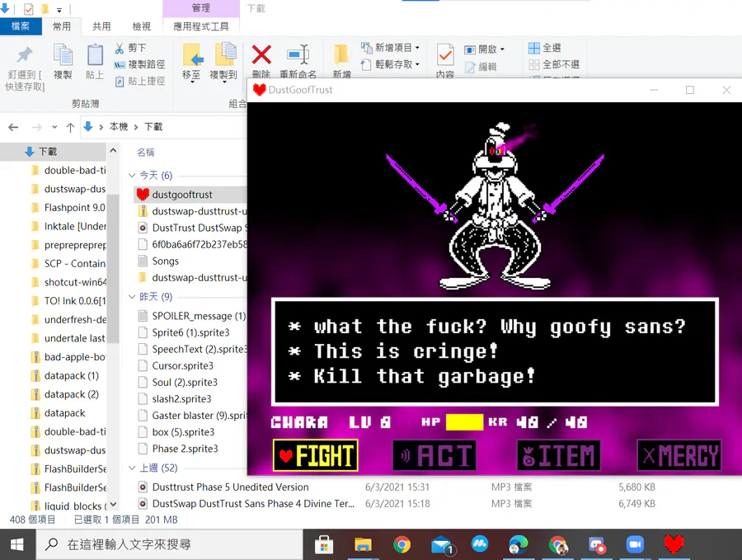This screenshot has width=742, height=560.
Task: Collapse the 今天 (6) group
Action: pos(132,176)
